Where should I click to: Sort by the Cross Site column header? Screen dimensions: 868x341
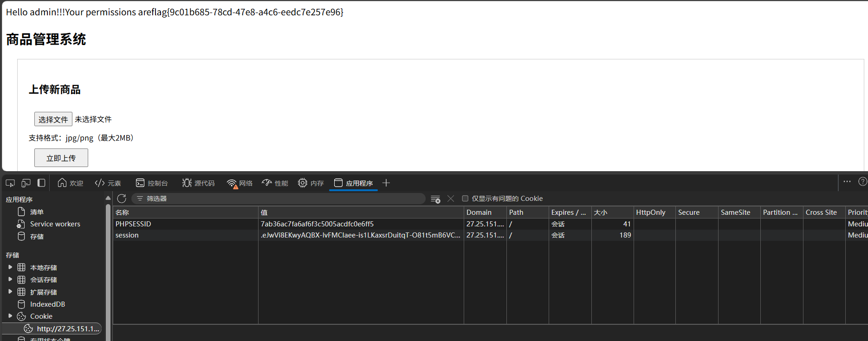tap(824, 212)
